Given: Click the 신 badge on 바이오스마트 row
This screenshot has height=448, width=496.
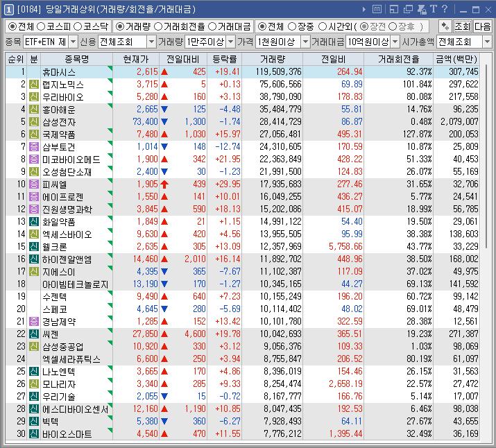Looking at the screenshot, I should pyautogui.click(x=33, y=433).
